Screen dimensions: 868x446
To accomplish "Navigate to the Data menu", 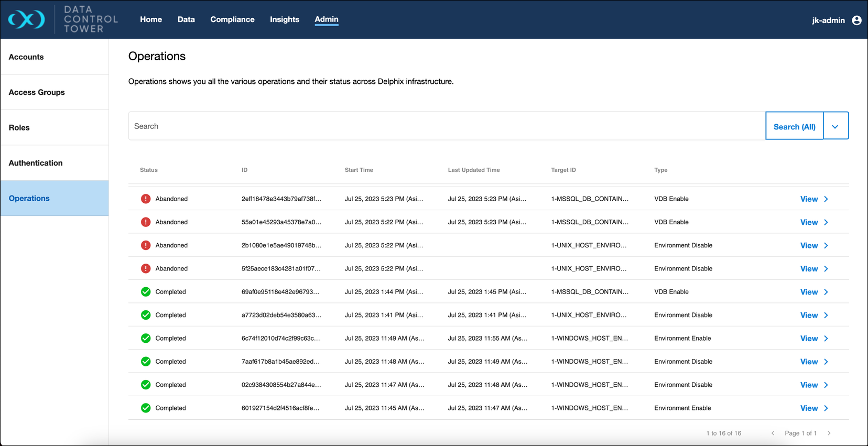I will [186, 19].
